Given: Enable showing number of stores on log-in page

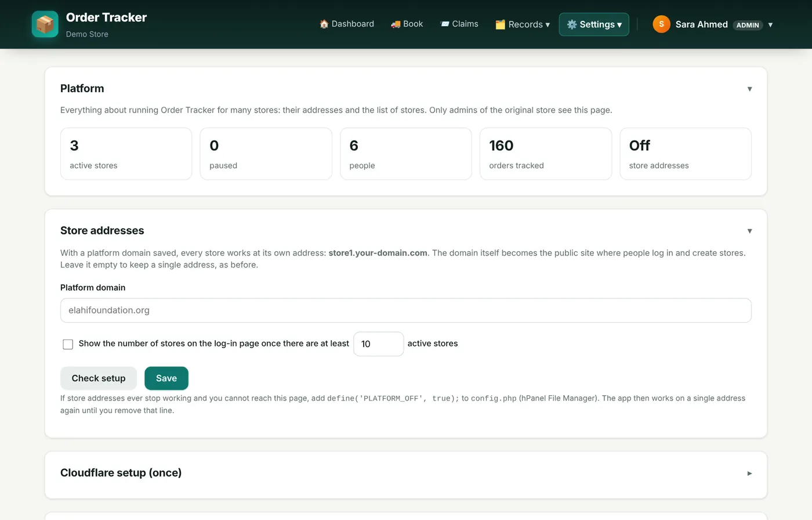Looking at the screenshot, I should (x=68, y=344).
